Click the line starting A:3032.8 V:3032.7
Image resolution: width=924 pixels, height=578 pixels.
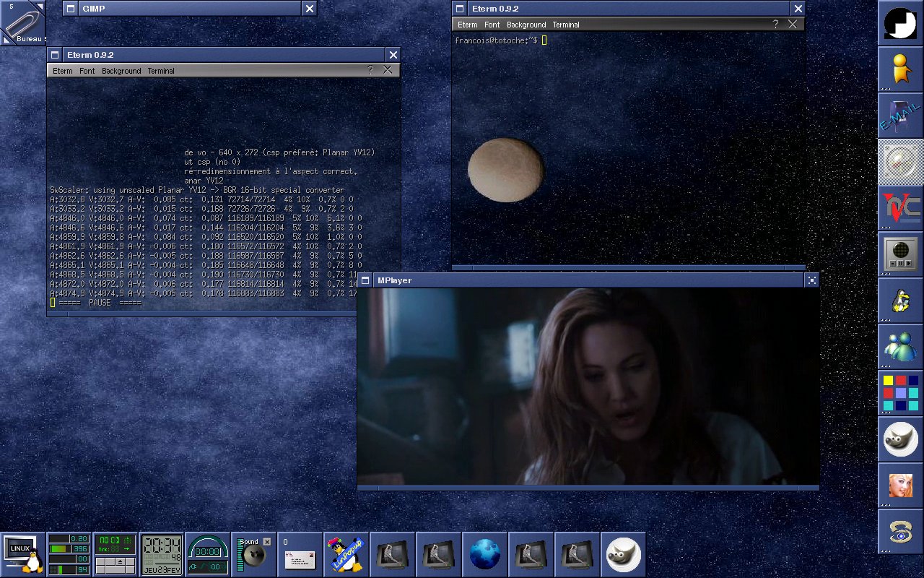click(201, 199)
